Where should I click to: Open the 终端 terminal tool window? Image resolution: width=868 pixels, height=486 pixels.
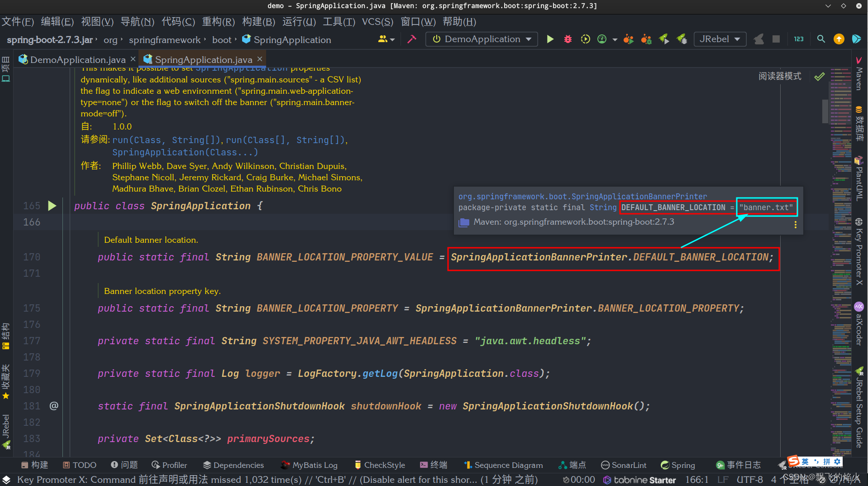(x=434, y=465)
